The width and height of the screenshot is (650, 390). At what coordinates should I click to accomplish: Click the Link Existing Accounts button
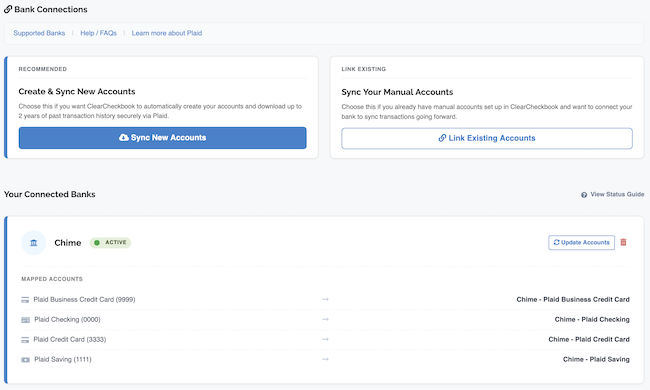tap(487, 138)
